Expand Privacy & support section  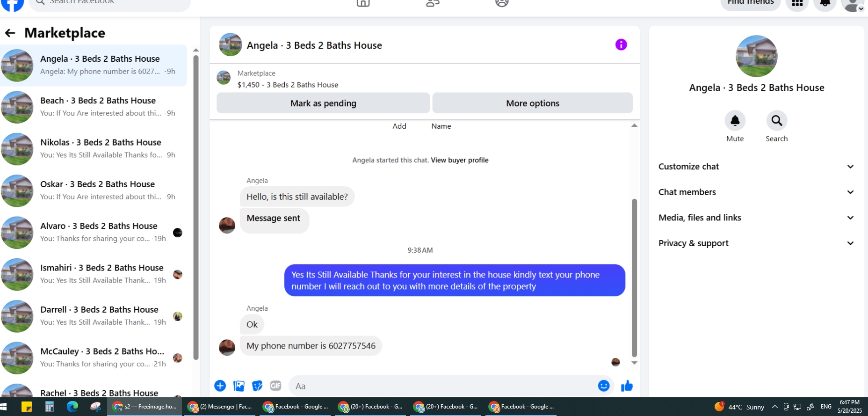[x=756, y=243]
